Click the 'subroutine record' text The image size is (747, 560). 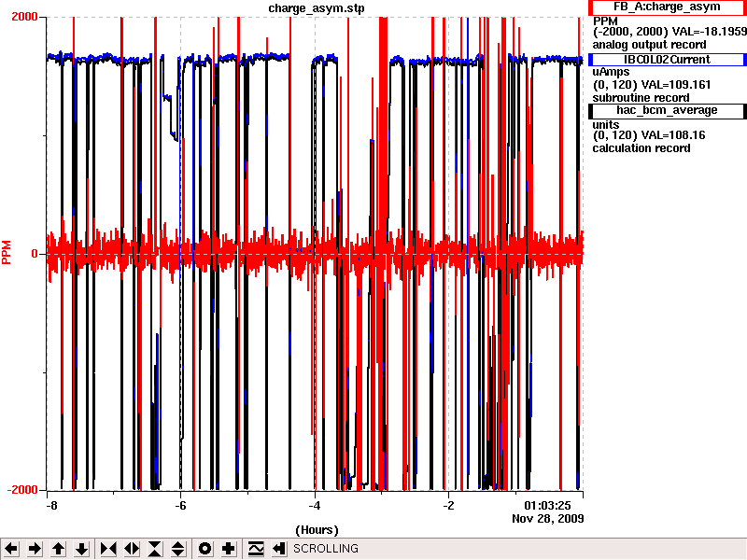pos(641,98)
